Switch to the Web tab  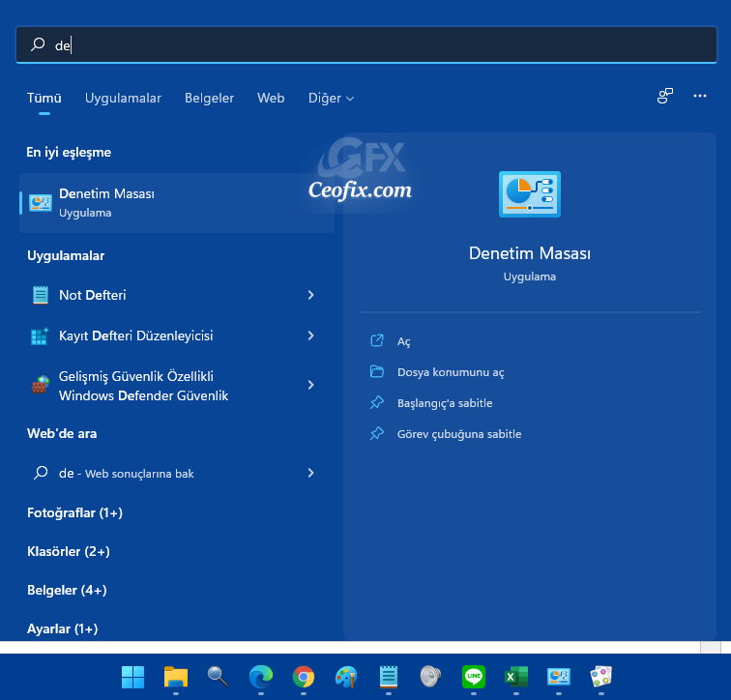point(271,98)
